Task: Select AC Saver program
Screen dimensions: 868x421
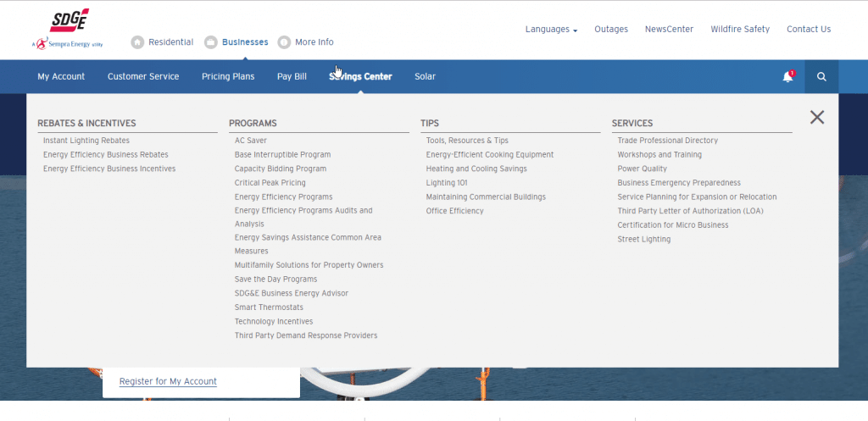Action: pyautogui.click(x=251, y=141)
